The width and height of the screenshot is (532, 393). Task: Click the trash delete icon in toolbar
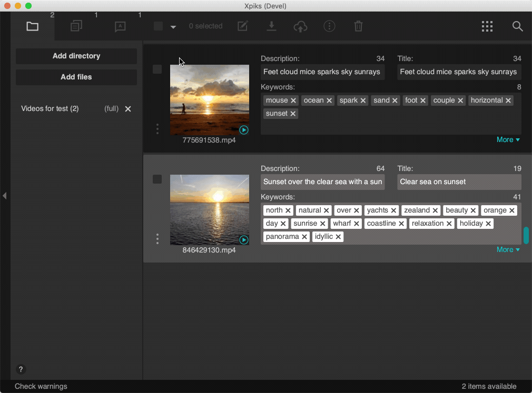coord(358,26)
